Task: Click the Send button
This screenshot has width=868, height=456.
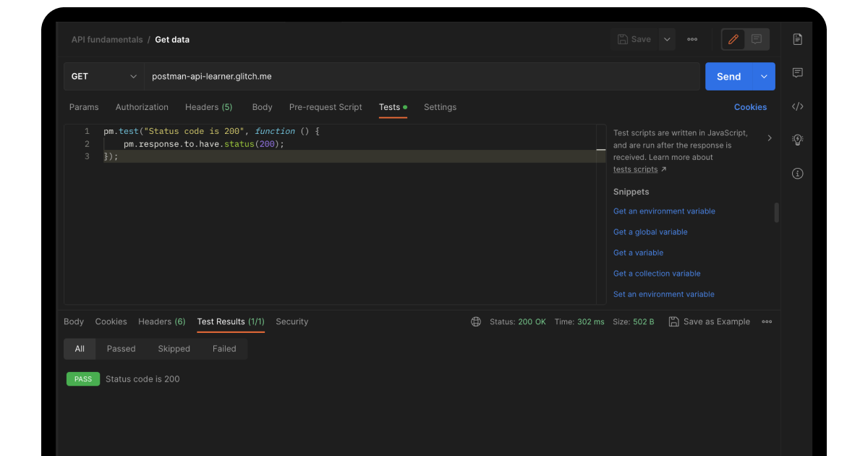Action: click(x=728, y=76)
